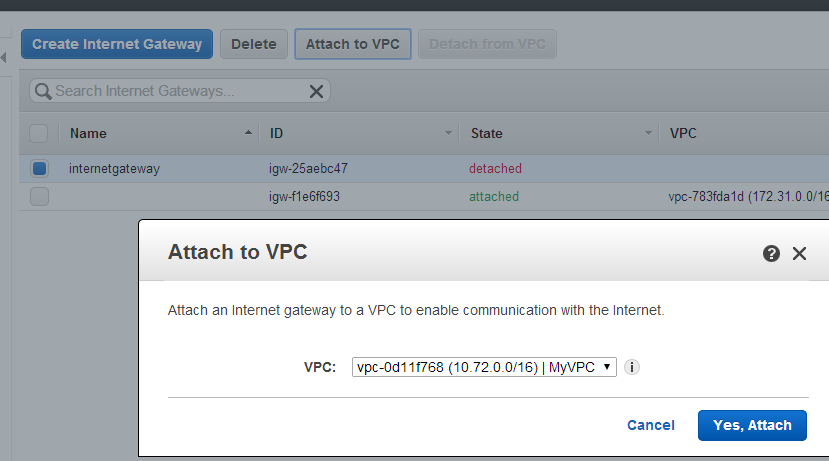Click the Delete button
829x461 pixels.
[x=254, y=44]
